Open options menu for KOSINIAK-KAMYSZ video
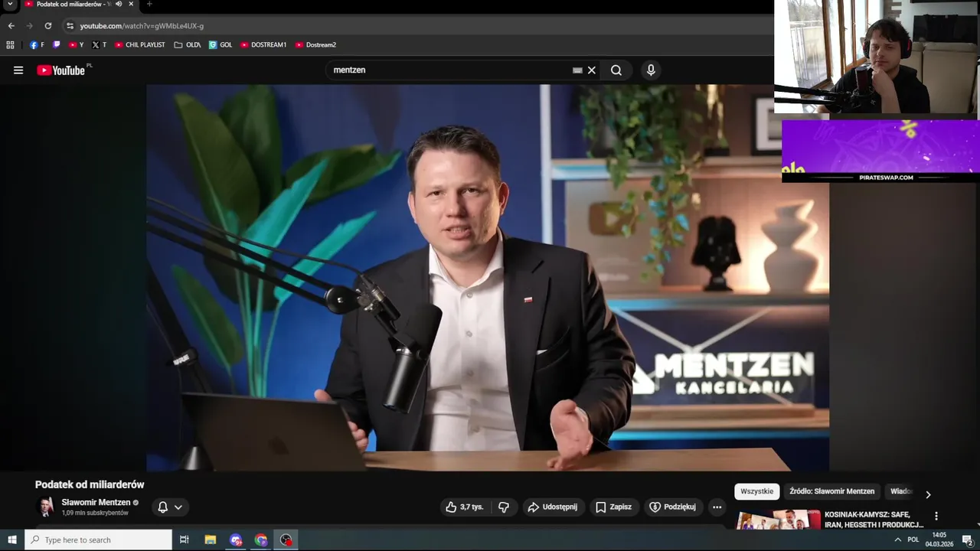980x551 pixels. click(x=936, y=516)
